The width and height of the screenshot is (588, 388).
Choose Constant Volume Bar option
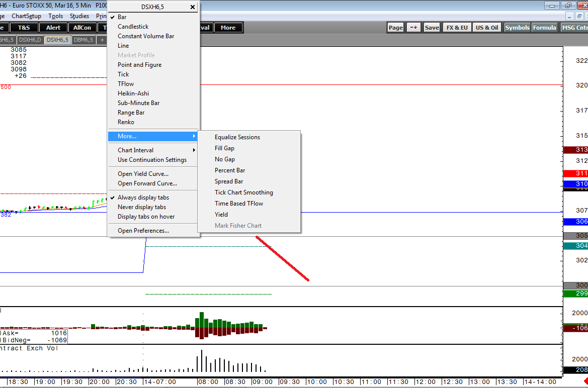(x=146, y=36)
